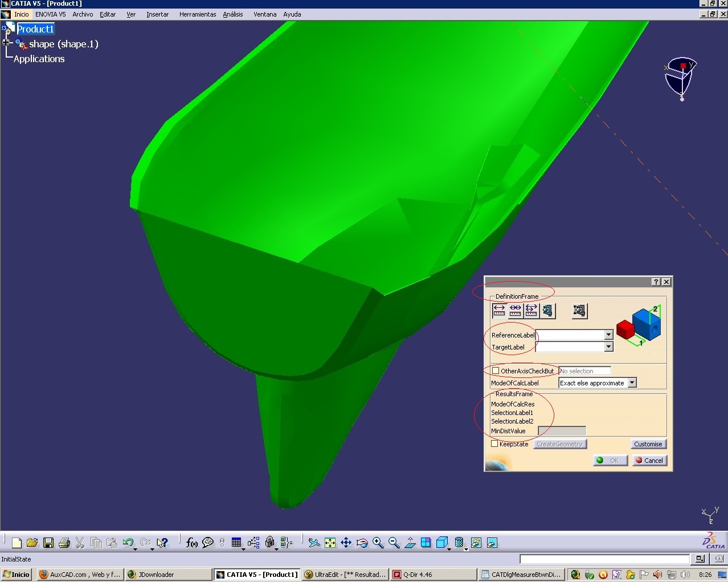Click the Paste icon

click(112, 543)
